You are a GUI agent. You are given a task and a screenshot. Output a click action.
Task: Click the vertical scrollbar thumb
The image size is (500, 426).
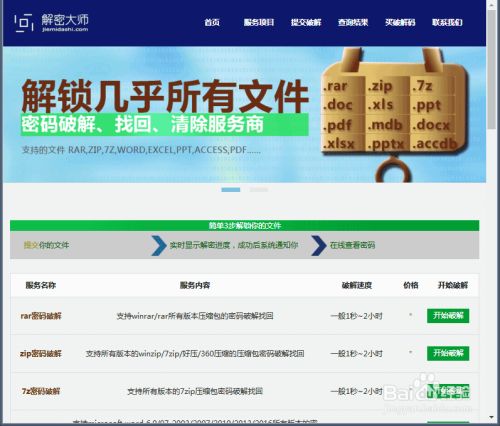tap(492, 69)
